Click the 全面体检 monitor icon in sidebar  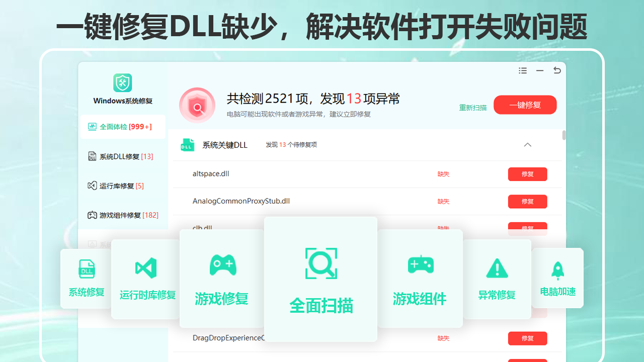(x=92, y=127)
